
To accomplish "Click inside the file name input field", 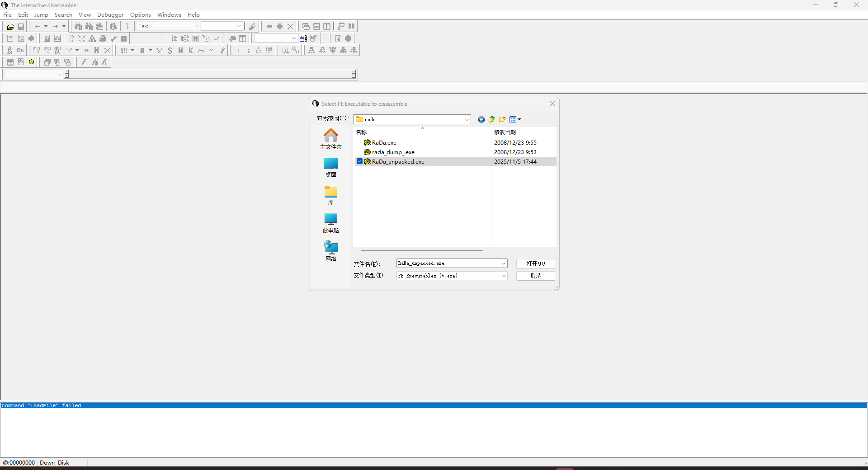I will pyautogui.click(x=448, y=263).
